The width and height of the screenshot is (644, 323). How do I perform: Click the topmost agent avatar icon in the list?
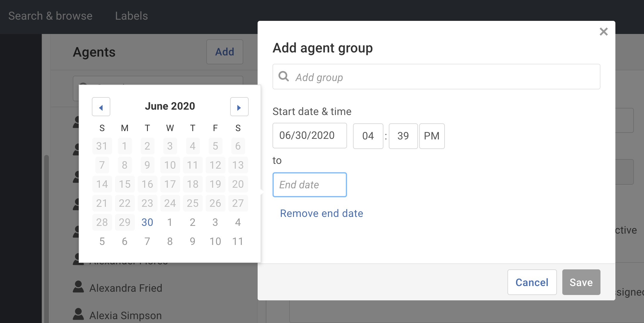click(x=77, y=122)
